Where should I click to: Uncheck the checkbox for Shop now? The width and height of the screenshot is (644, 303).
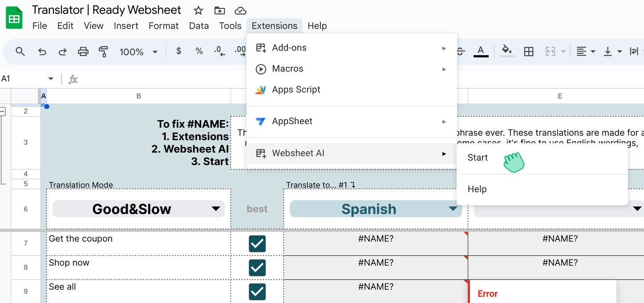pyautogui.click(x=257, y=267)
